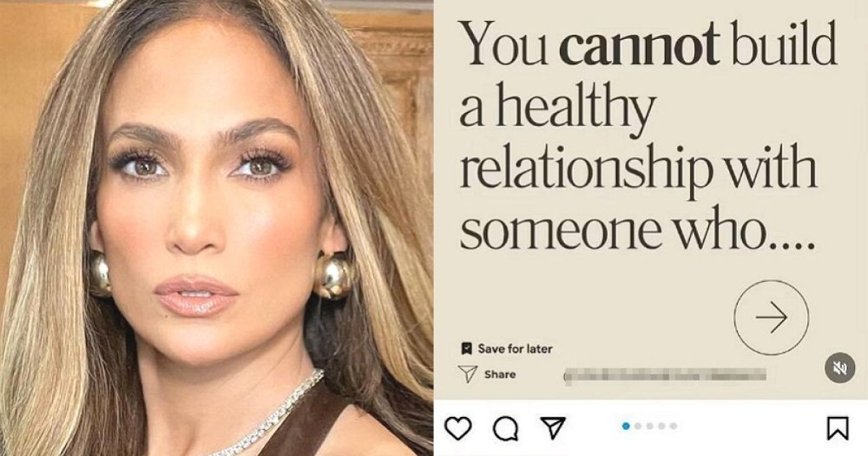Open the portrait photo on the left

pos(217,228)
